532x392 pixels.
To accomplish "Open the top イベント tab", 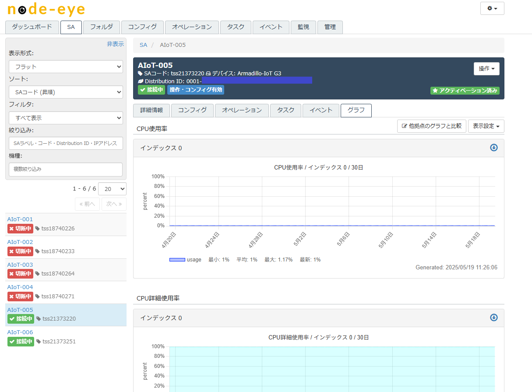I will click(271, 27).
